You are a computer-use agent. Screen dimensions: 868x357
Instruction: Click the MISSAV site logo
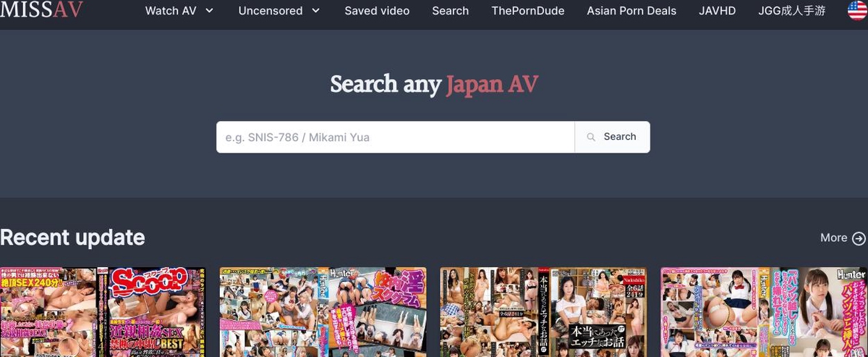pos(41,9)
